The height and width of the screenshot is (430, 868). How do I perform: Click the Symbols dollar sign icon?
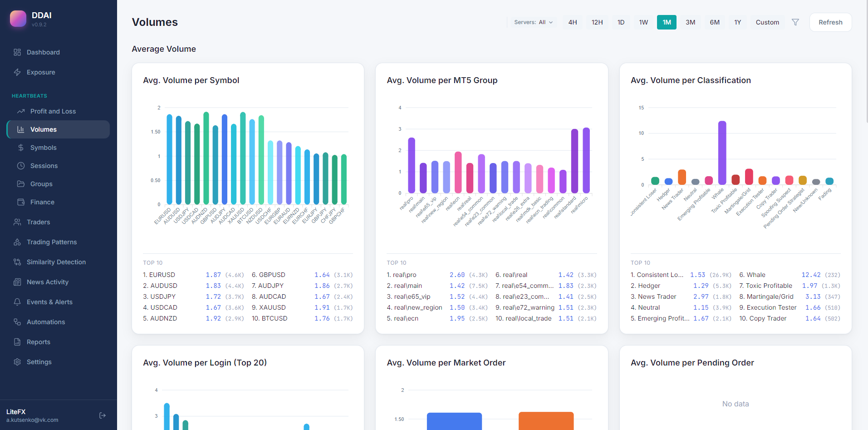coord(21,148)
